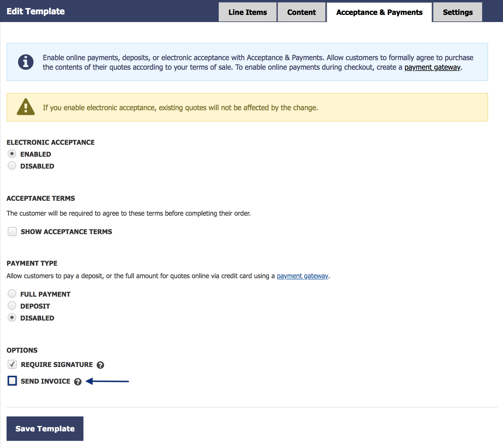The height and width of the screenshot is (448, 503).
Task: Click the Save Template button
Action: (x=45, y=429)
